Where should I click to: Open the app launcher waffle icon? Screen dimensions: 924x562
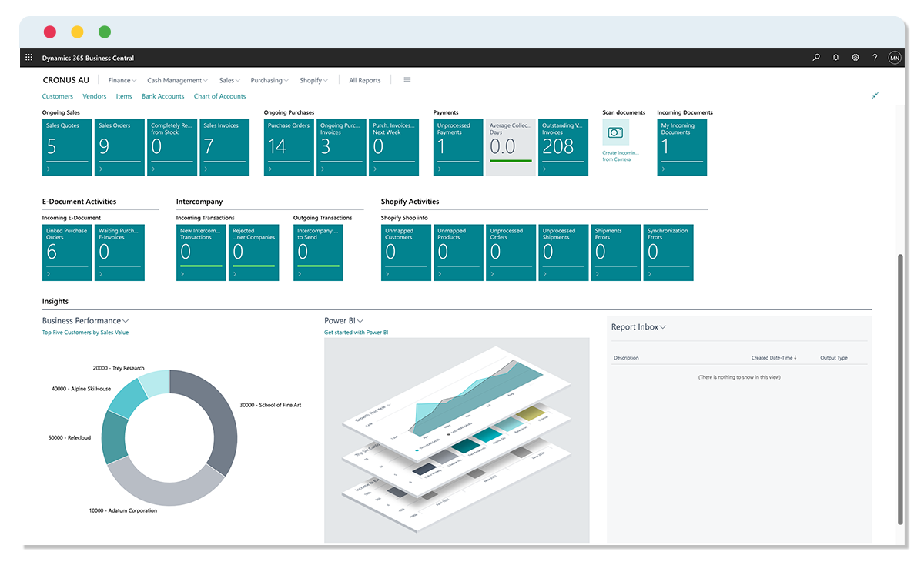point(29,58)
